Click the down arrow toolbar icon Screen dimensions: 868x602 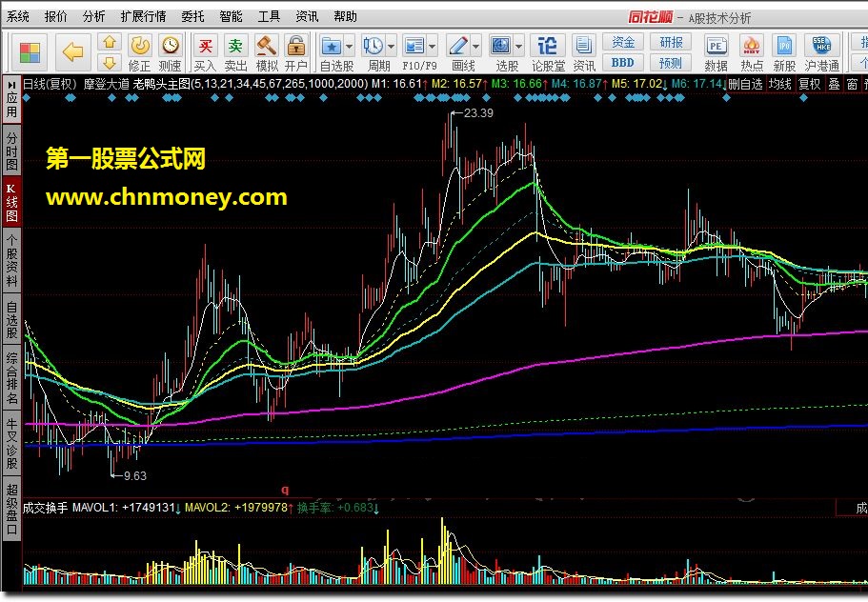[110, 63]
